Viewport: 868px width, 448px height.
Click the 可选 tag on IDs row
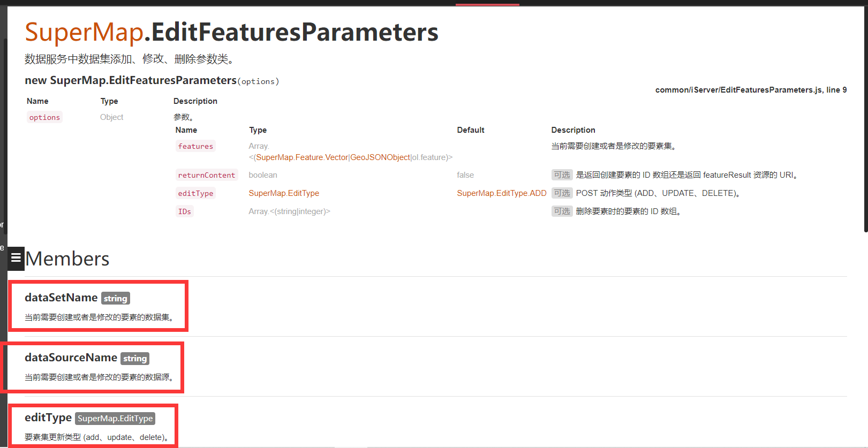pos(562,211)
